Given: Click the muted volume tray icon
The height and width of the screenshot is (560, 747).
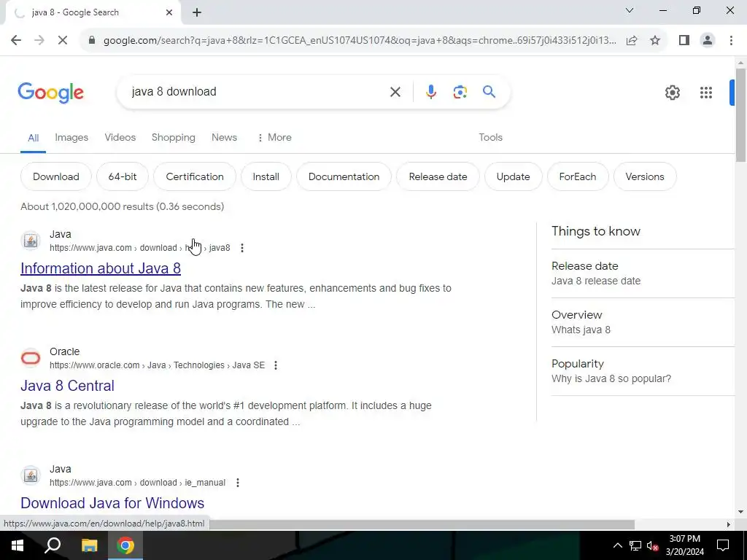Looking at the screenshot, I should click(x=653, y=545).
